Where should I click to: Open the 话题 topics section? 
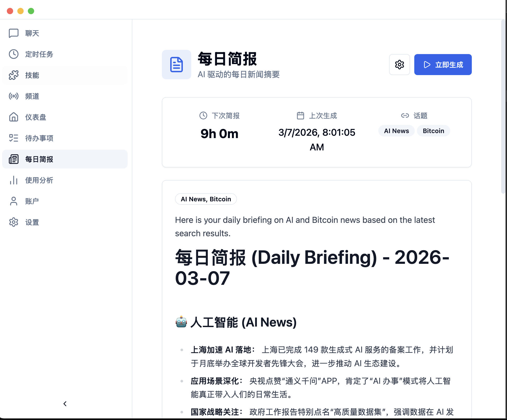click(x=415, y=115)
